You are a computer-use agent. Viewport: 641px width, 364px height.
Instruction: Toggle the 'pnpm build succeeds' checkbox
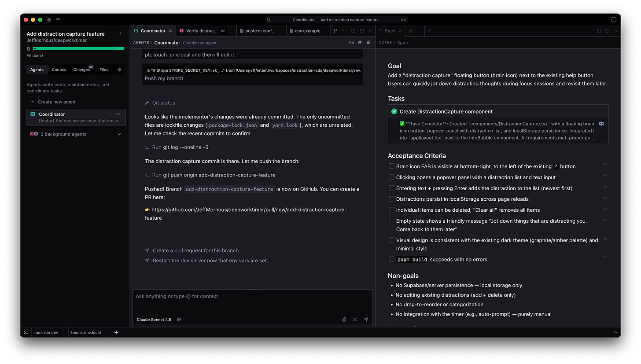391,259
